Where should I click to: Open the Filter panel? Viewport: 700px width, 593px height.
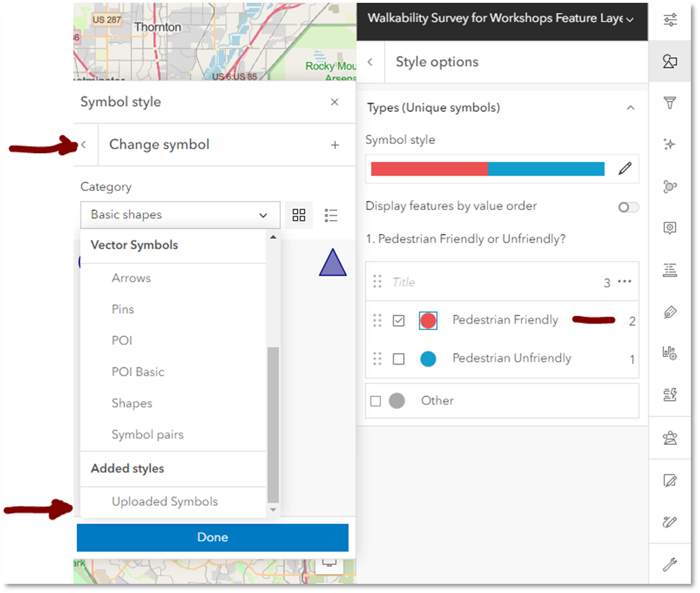click(669, 102)
